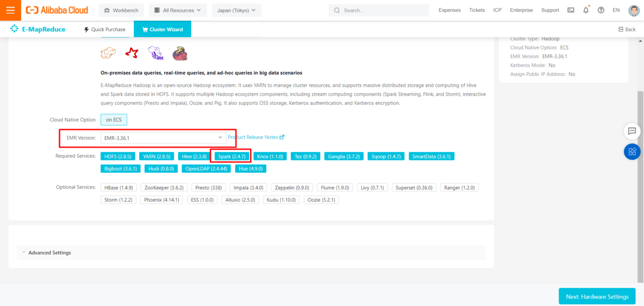Click the Oozie (5.2.1) service tag
644x306 pixels.
(321, 200)
